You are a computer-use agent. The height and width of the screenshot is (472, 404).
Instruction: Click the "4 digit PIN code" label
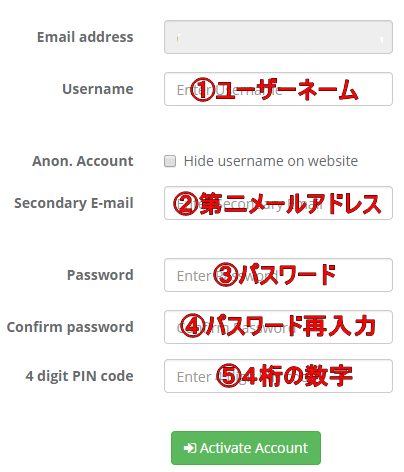point(79,376)
